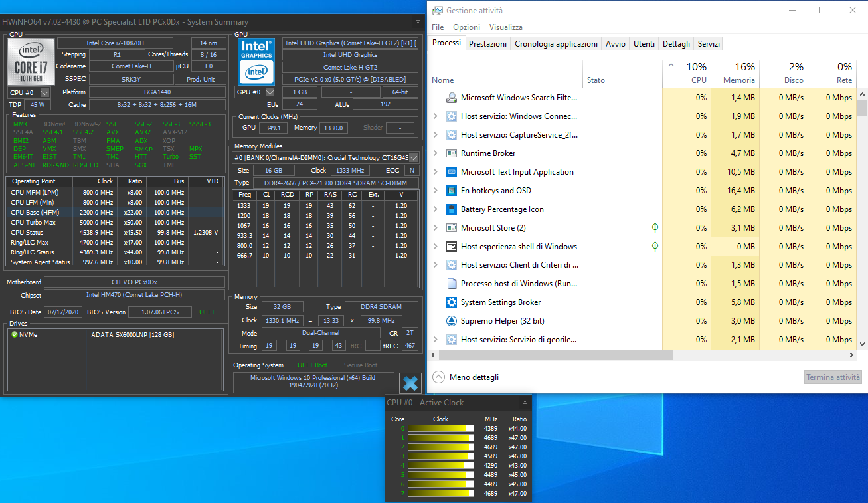This screenshot has width=868, height=503.
Task: Switch to the Avvio tab
Action: 616,44
